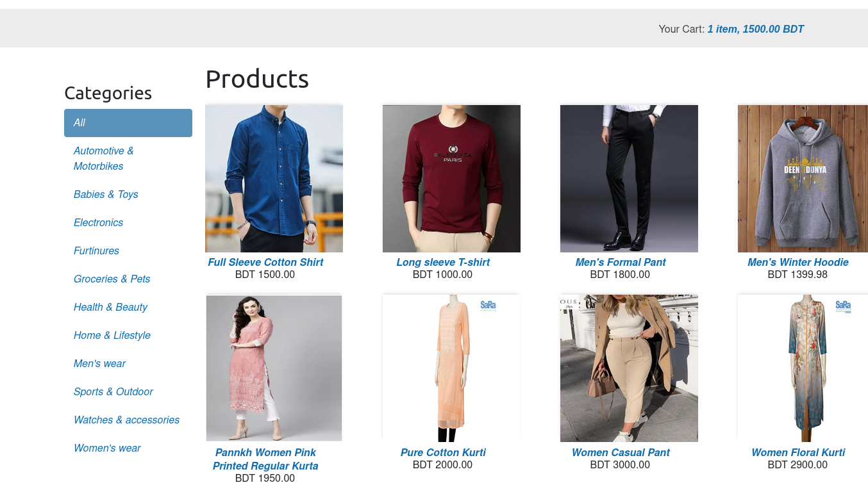Open the cart summary link
The width and height of the screenshot is (868, 492).
click(755, 29)
